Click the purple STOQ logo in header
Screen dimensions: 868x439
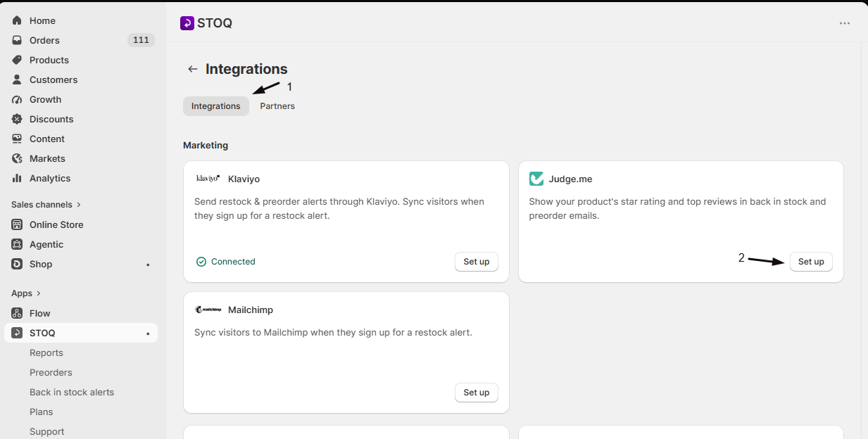click(187, 23)
